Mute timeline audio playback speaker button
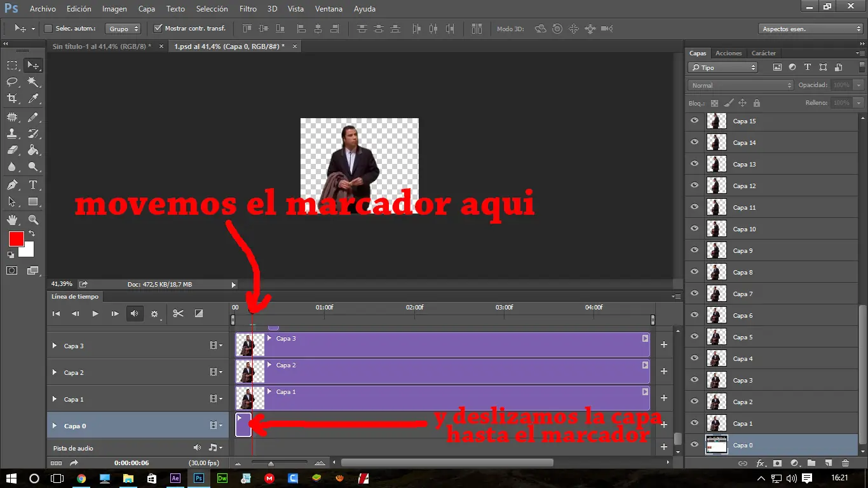The image size is (868, 488). (x=135, y=313)
